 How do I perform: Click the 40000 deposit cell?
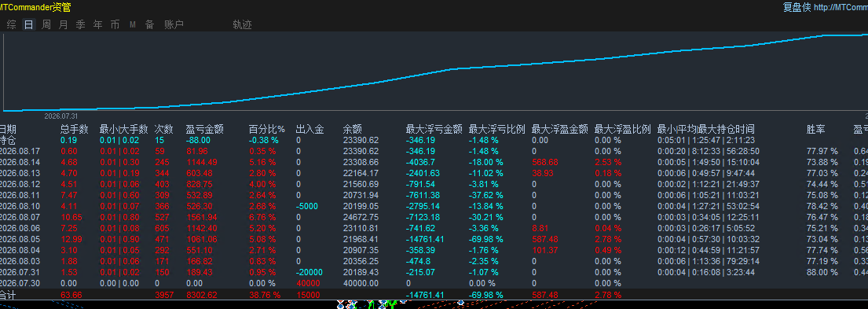[x=308, y=283]
